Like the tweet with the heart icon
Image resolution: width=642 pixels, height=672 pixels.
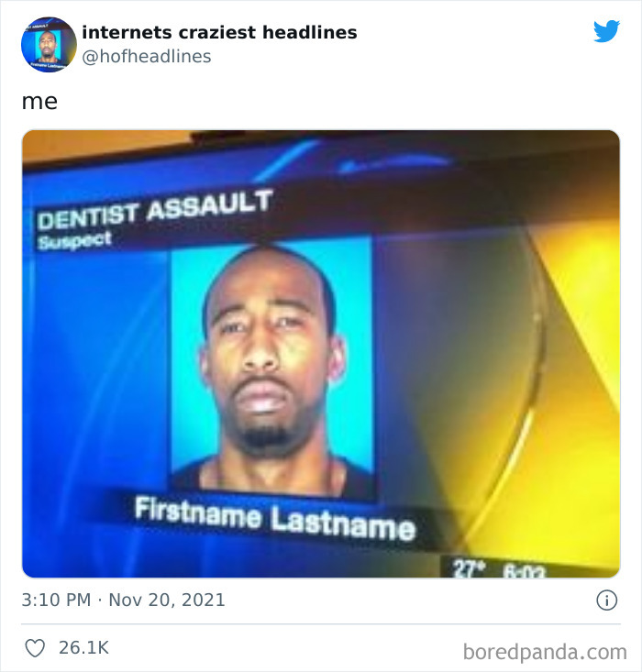click(x=35, y=648)
